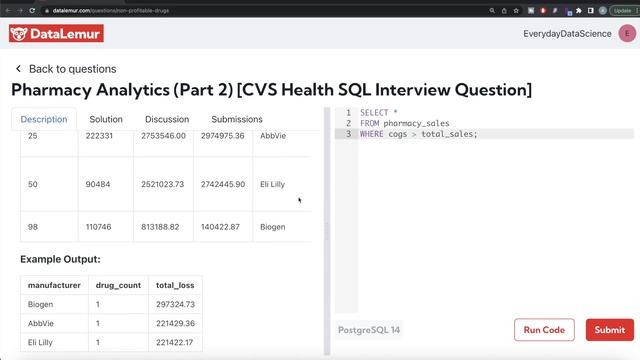
Task: Click the red extension icon in the toolbar
Action: pos(543,11)
